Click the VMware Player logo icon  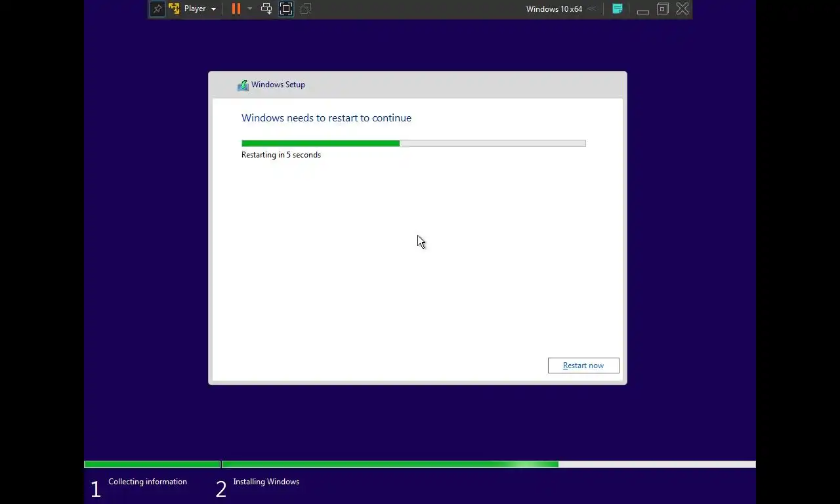pos(175,9)
